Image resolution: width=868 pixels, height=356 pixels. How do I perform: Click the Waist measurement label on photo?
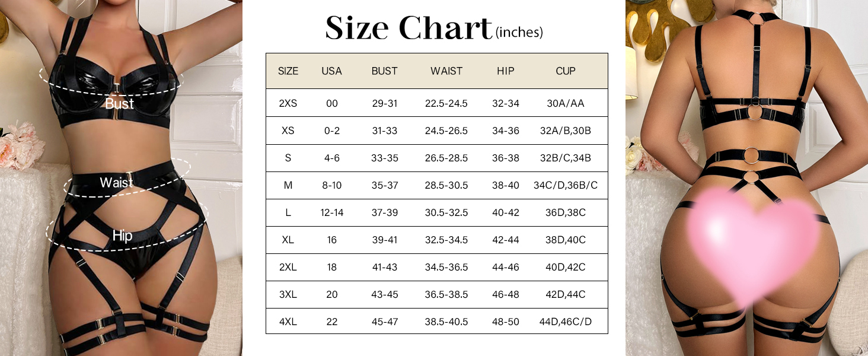116,183
